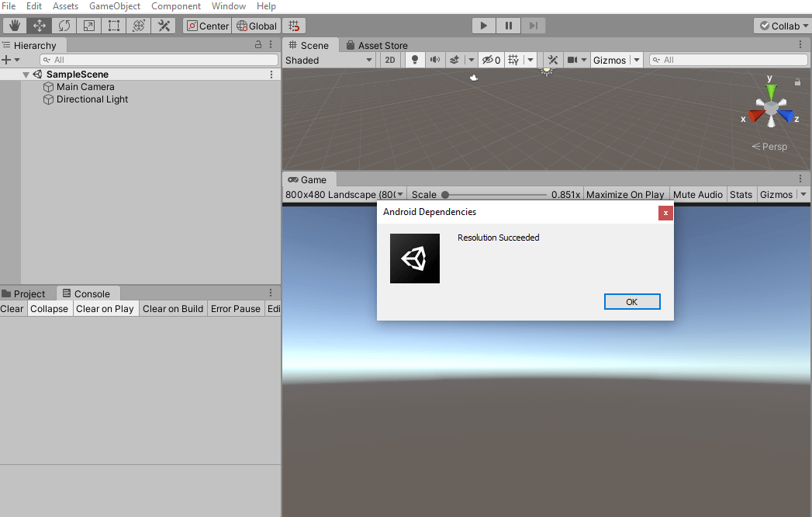Pause the game playback
This screenshot has height=517, width=812.
coord(509,26)
